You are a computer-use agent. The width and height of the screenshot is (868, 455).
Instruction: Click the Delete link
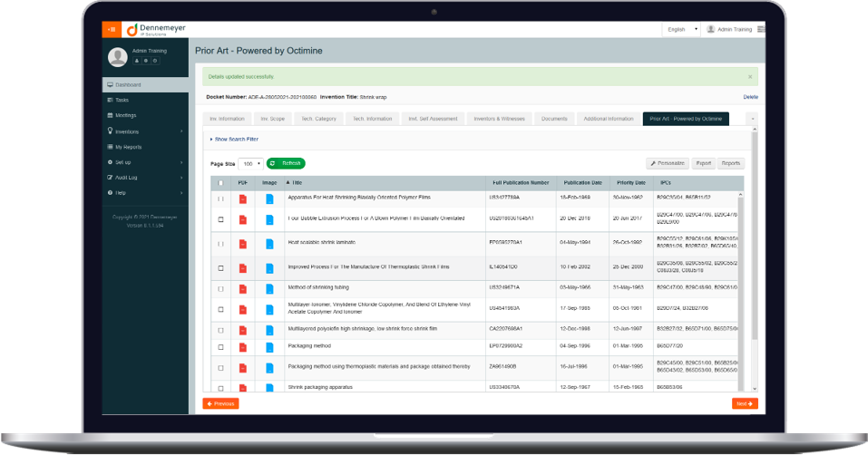click(751, 97)
